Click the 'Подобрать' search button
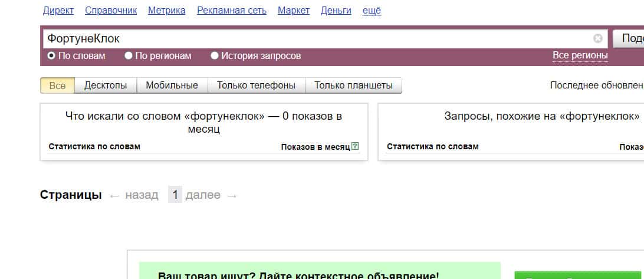Viewport: 644px width, 279px height. click(629, 38)
